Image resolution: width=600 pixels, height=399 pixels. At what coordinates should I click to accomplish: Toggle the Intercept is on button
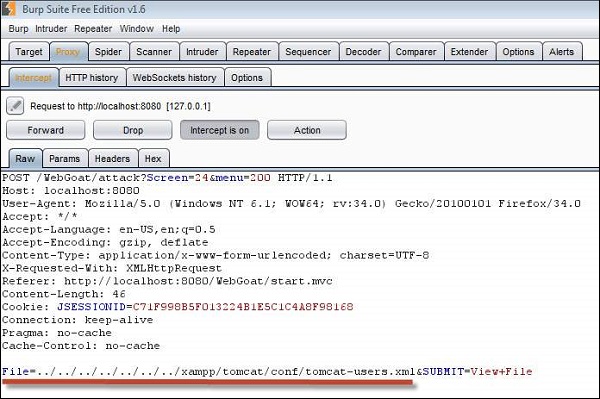click(x=220, y=130)
